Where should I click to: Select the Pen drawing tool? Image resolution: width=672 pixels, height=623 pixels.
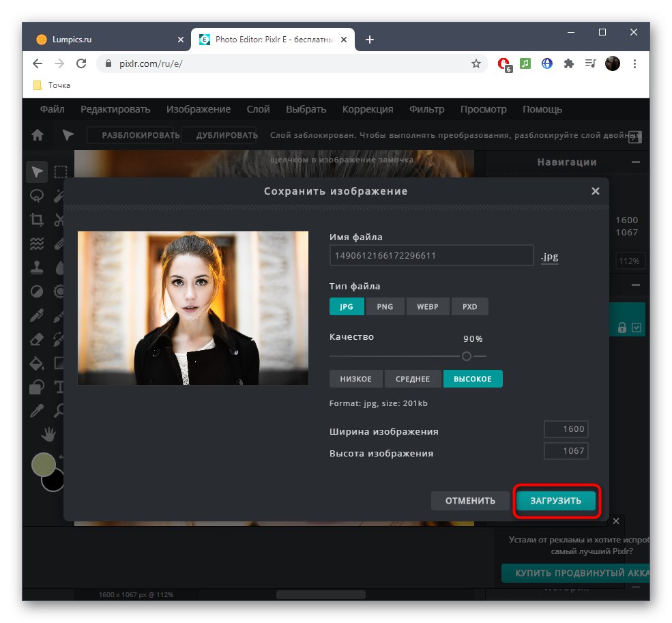pyautogui.click(x=37, y=315)
